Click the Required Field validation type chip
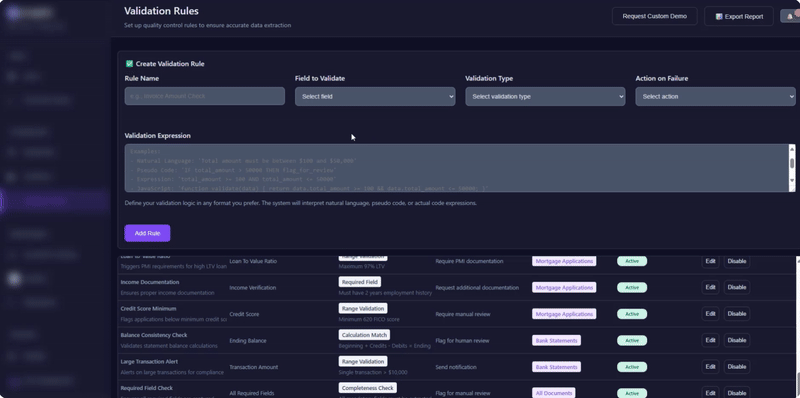The image size is (800, 398). click(x=360, y=282)
